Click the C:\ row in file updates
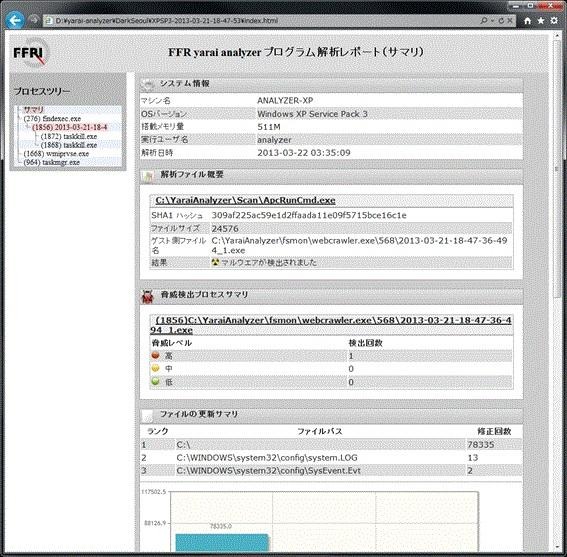This screenshot has height=557, width=567. pos(331,445)
